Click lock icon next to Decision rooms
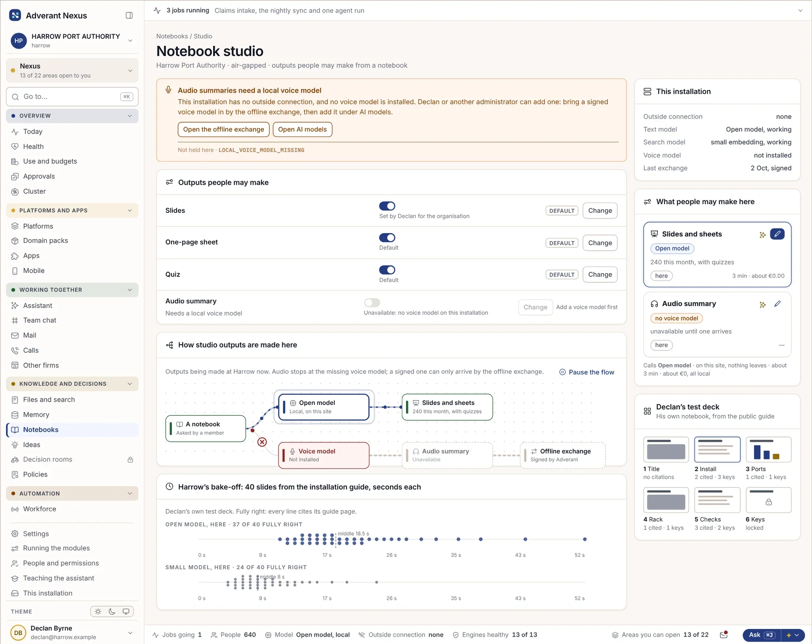Screen dimensions: 812x644 130,460
